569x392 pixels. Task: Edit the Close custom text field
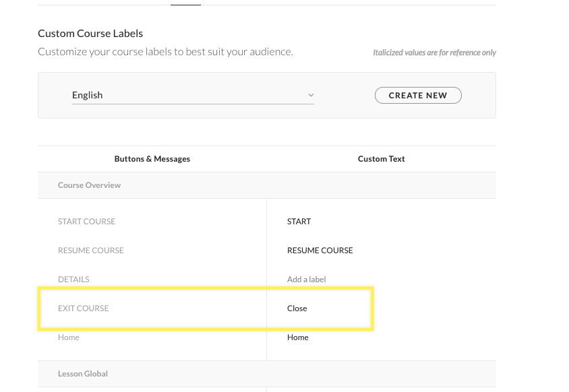point(297,308)
